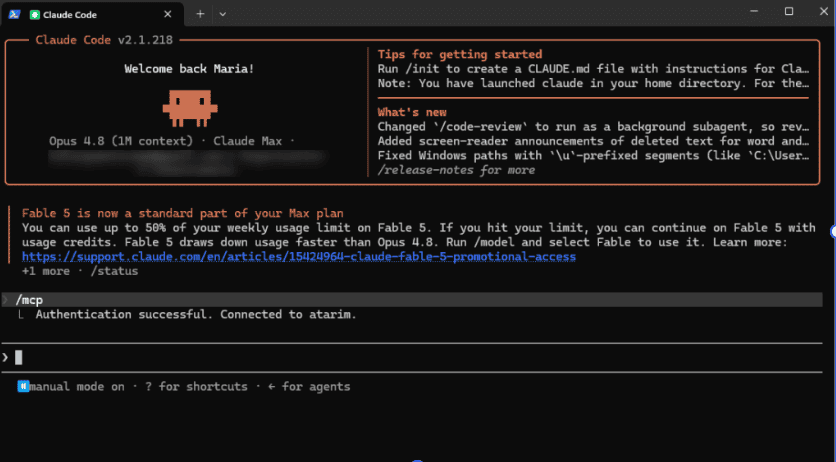Screen dimensions: 836x462
Task: Click "manual mode on" status text
Action: [77, 386]
